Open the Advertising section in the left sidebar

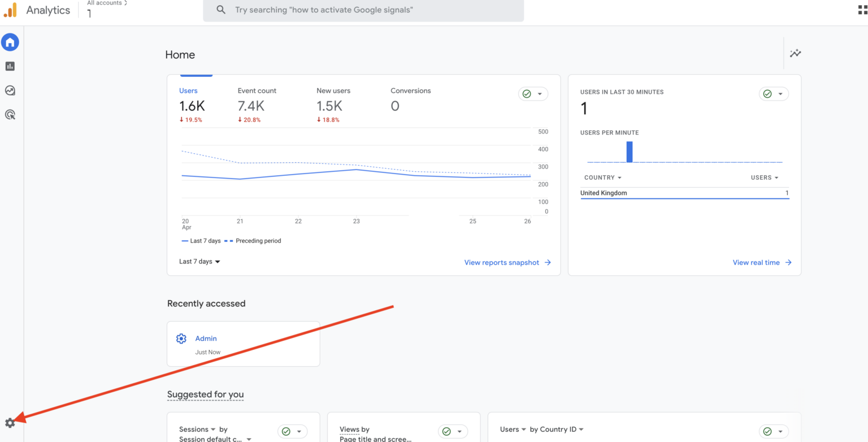10,115
